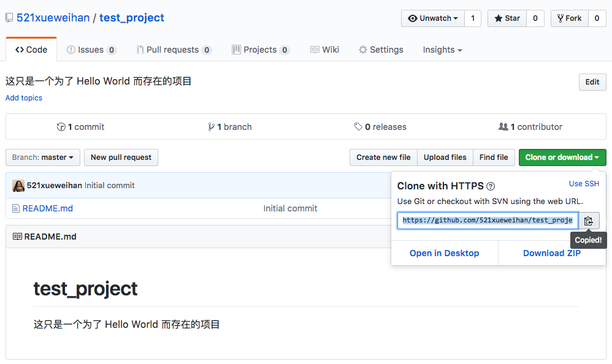View the 1 commit history

[x=81, y=127]
